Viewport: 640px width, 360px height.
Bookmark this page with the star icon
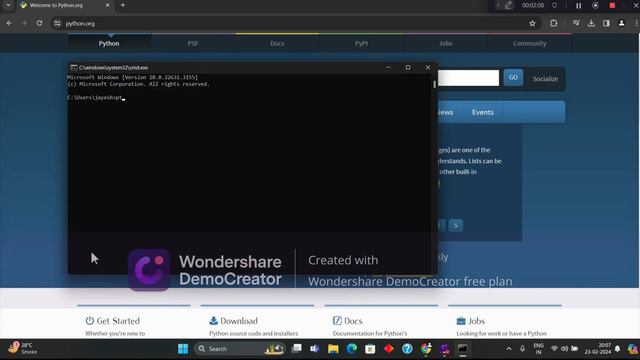[x=532, y=23]
